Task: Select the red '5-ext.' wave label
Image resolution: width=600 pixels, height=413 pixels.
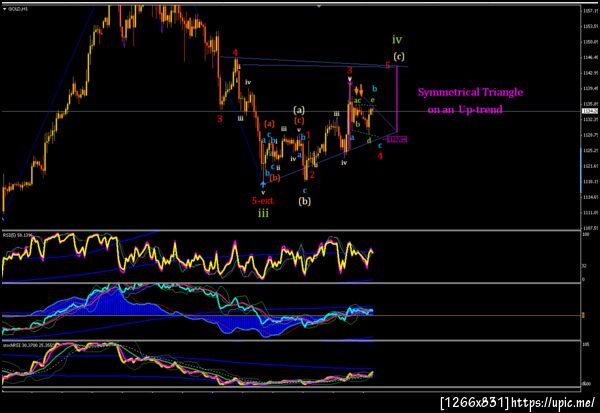Action: 263,200
